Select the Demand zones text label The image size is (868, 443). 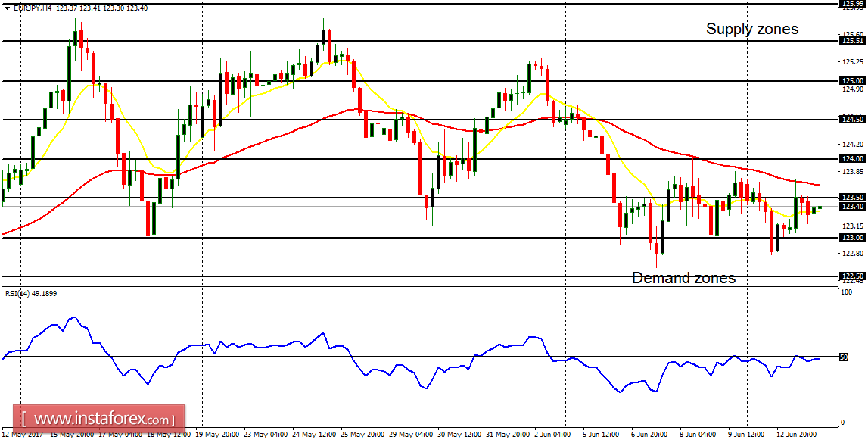(684, 277)
